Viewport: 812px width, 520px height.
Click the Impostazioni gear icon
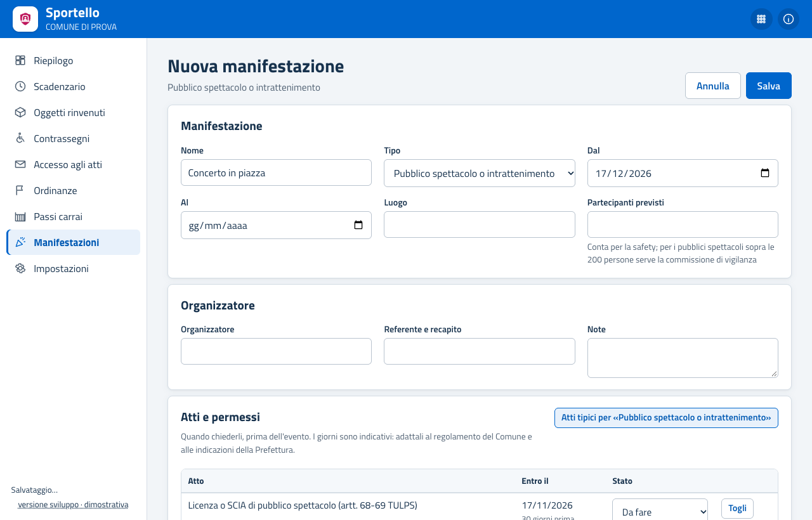pyautogui.click(x=20, y=268)
